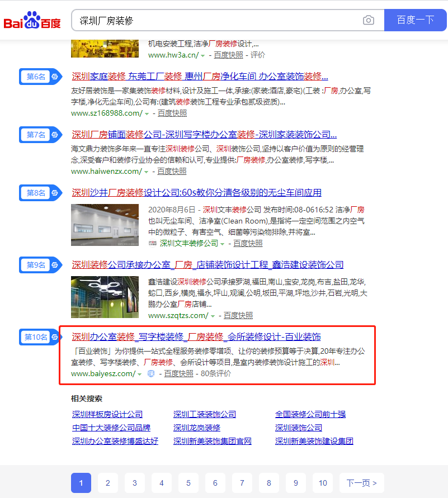Image resolution: width=448 pixels, height=498 pixels.
Task: Click the 保 guarantee icon beside baiyesz.com
Action: tap(151, 374)
